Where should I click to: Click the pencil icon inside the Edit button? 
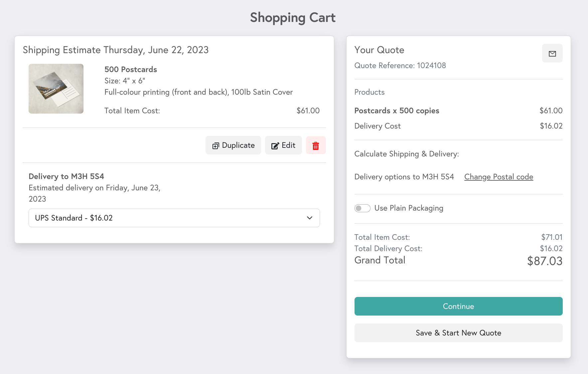tap(275, 145)
